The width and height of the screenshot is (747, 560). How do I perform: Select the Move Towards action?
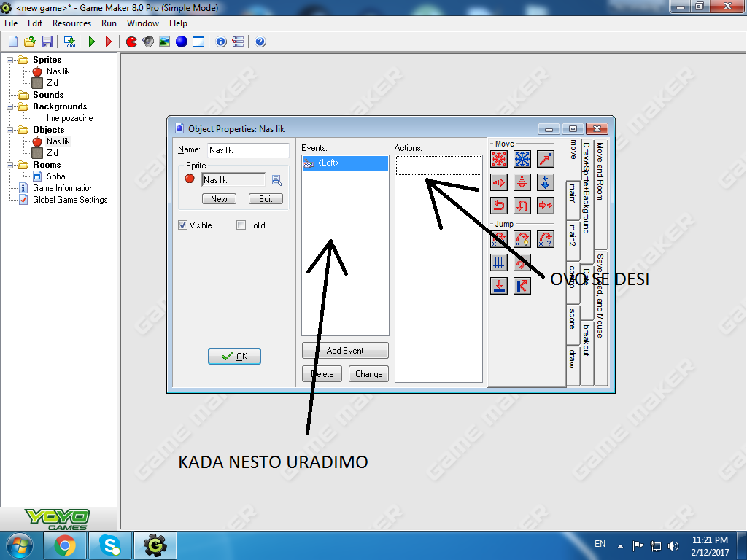pyautogui.click(x=546, y=159)
